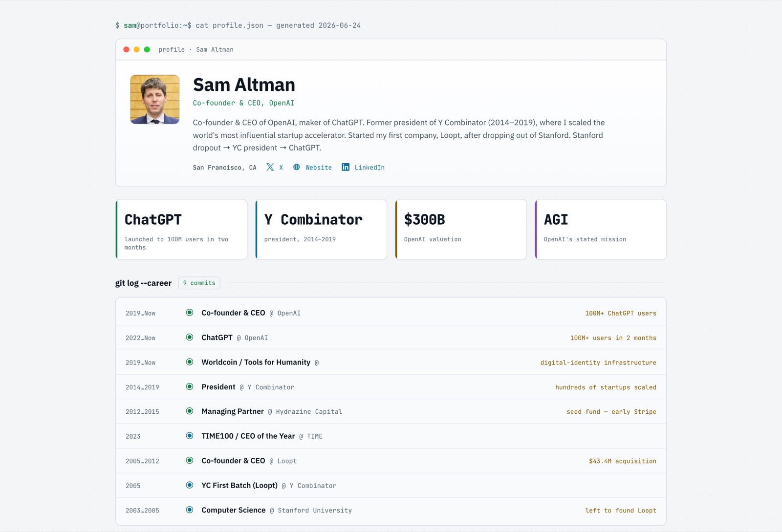Click 'digital-identity infrastructure' note
The image size is (782, 532).
[x=598, y=363]
